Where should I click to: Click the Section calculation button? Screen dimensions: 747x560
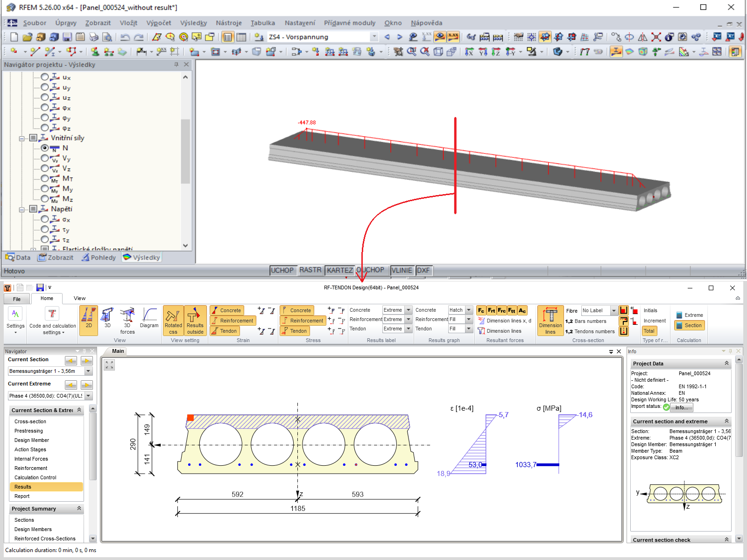(689, 325)
